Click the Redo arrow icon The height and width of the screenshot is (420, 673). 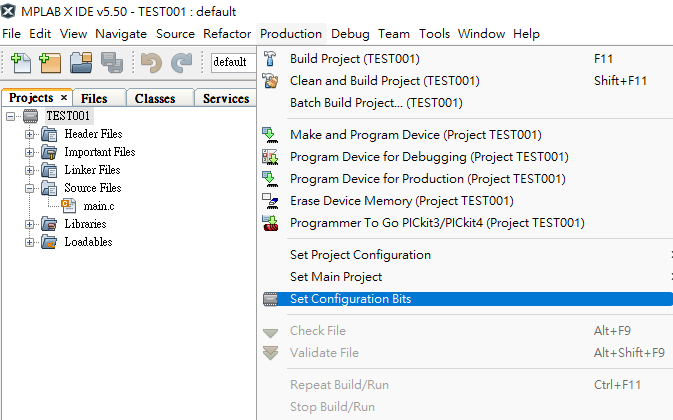[181, 63]
